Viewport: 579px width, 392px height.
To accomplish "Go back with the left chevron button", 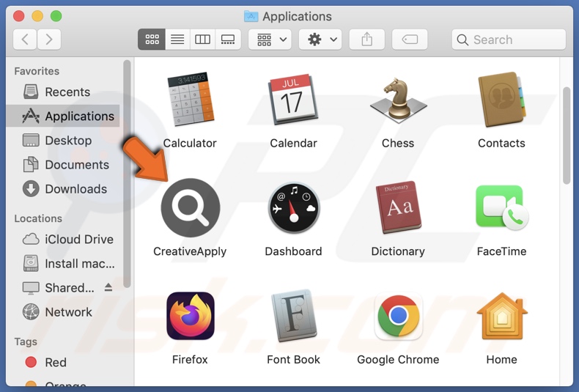I will click(x=25, y=39).
